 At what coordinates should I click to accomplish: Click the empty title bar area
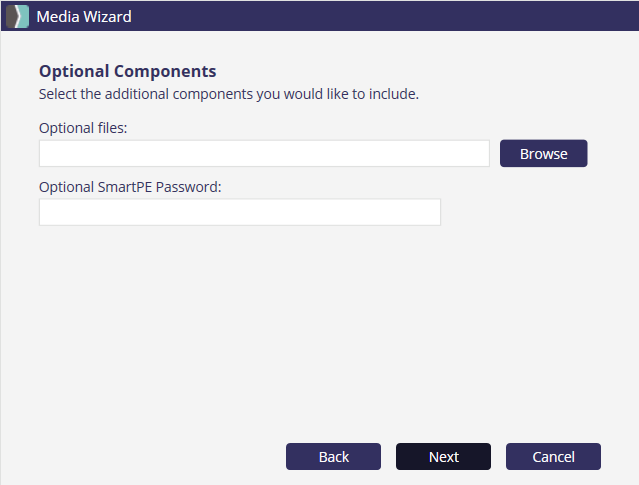tap(380, 16)
